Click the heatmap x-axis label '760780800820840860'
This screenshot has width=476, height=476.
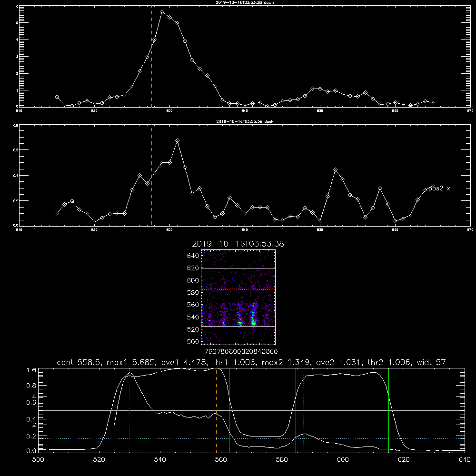(241, 352)
